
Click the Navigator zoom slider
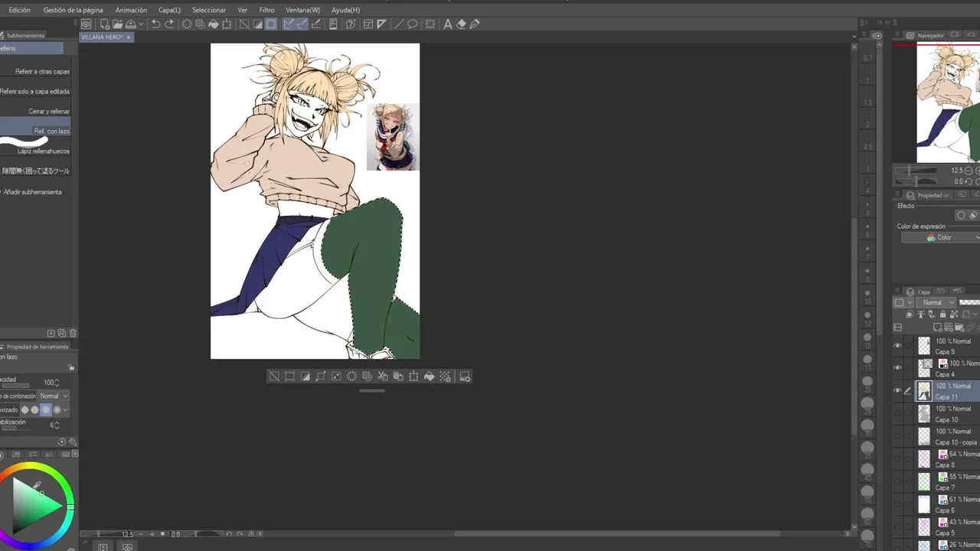pyautogui.click(x=916, y=171)
